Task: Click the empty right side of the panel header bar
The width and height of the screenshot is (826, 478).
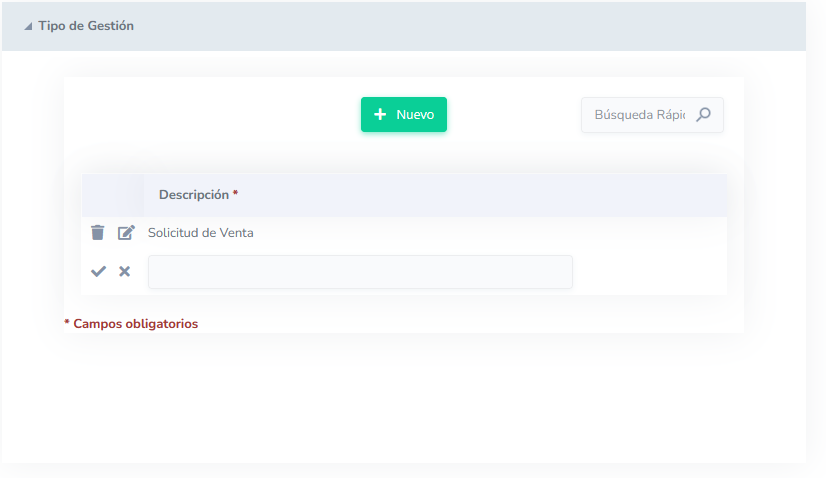Action: [500, 26]
